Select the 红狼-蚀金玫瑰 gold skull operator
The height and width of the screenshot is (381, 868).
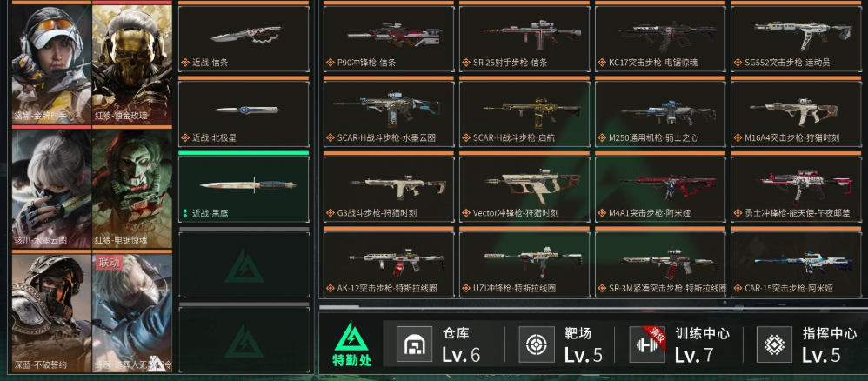132,63
